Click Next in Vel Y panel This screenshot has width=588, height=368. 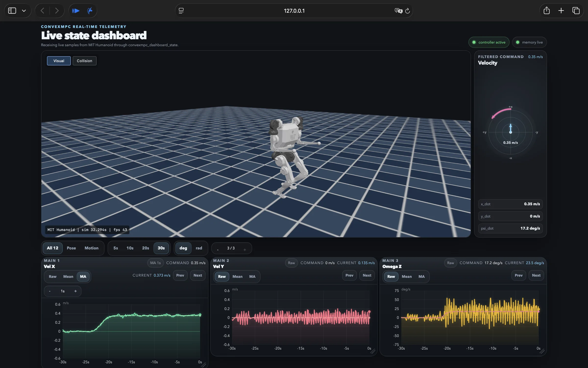(x=367, y=275)
